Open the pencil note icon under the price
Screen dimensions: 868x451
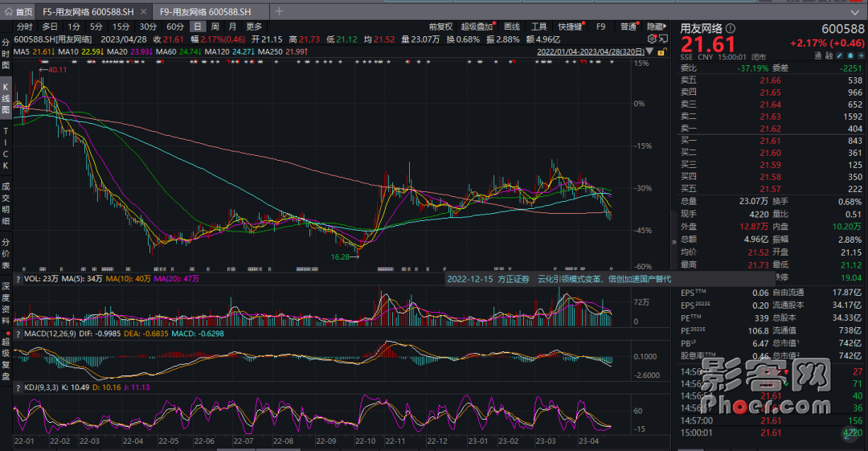pyautogui.click(x=840, y=56)
